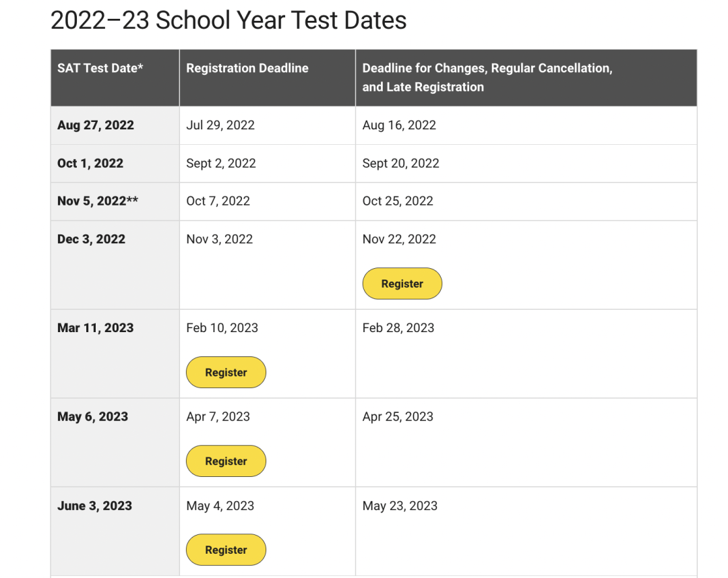Click Register button for June 3, 2023 test

tap(226, 550)
